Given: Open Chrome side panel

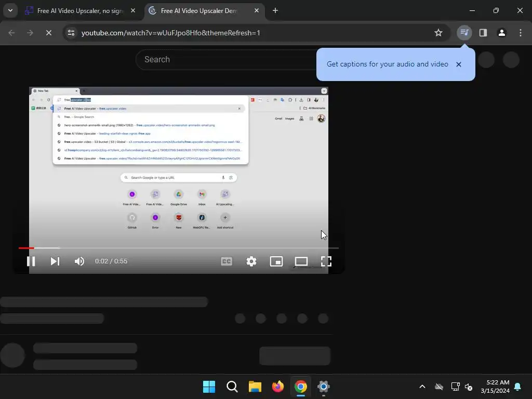Looking at the screenshot, I should pos(483,33).
